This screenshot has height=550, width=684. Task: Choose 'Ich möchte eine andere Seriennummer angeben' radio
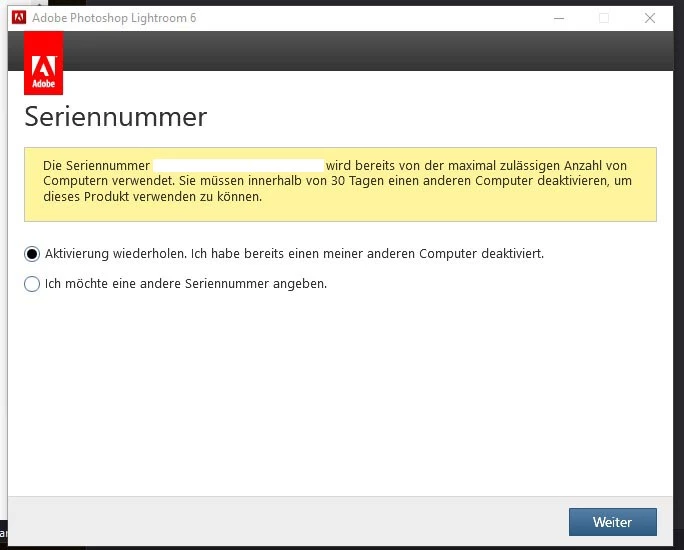coord(32,284)
